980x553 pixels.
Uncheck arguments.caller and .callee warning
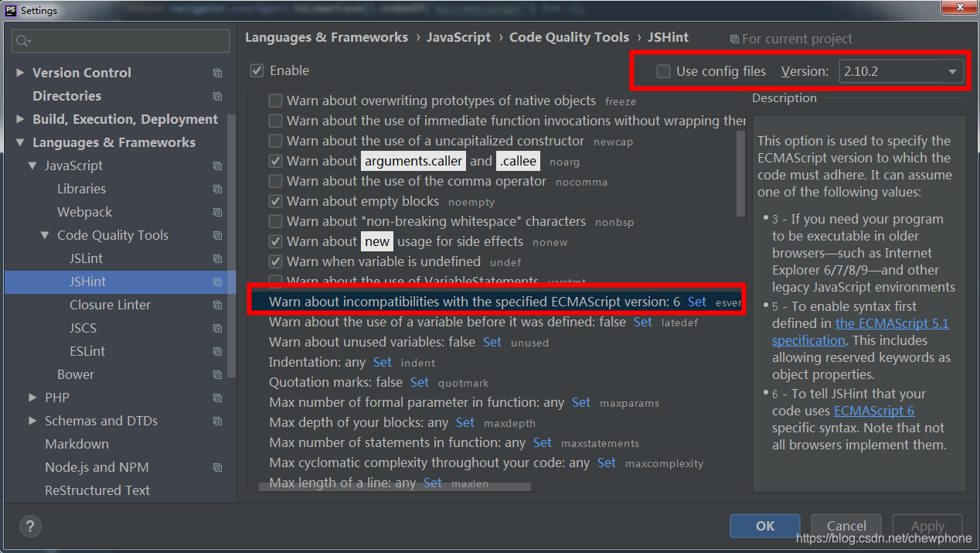275,161
